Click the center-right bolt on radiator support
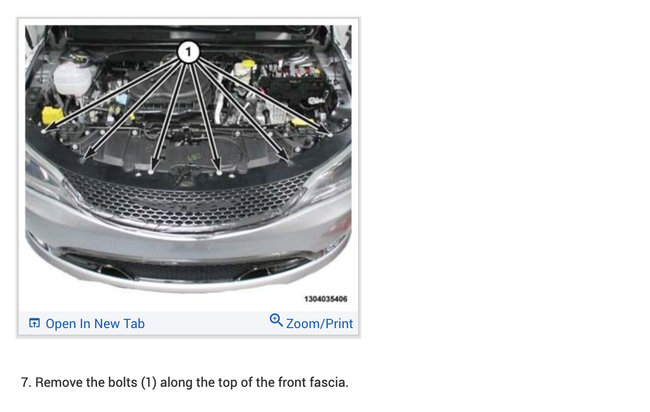The height and width of the screenshot is (412, 650). 219,172
